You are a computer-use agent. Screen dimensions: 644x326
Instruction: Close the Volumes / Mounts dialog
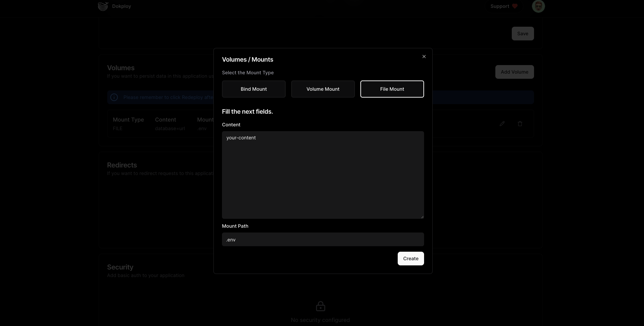point(424,57)
